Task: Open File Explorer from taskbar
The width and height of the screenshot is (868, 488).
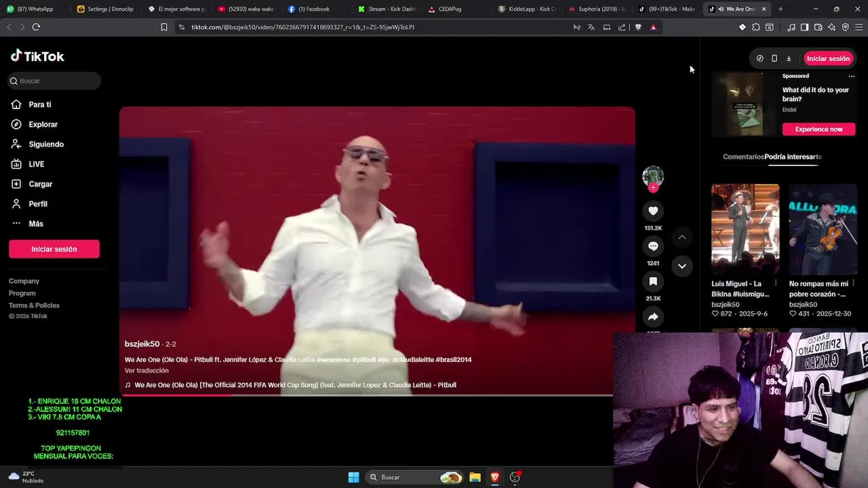Action: 475,477
